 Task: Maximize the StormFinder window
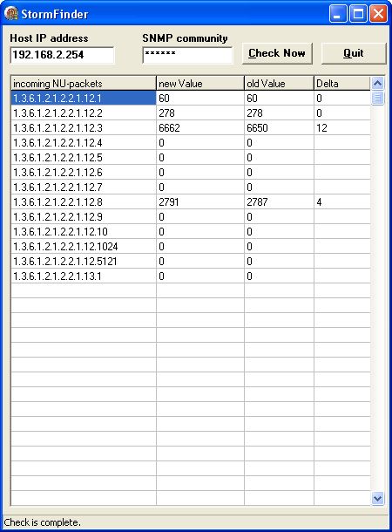358,14
